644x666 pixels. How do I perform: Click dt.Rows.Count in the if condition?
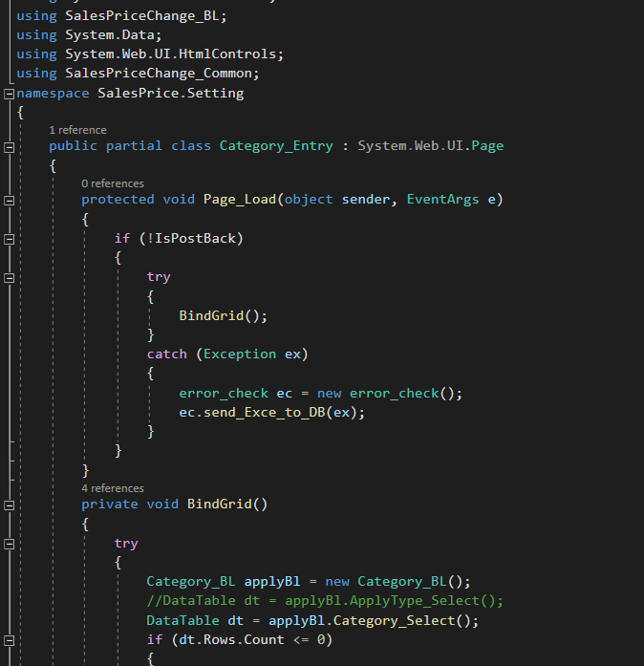pyautogui.click(x=231, y=639)
